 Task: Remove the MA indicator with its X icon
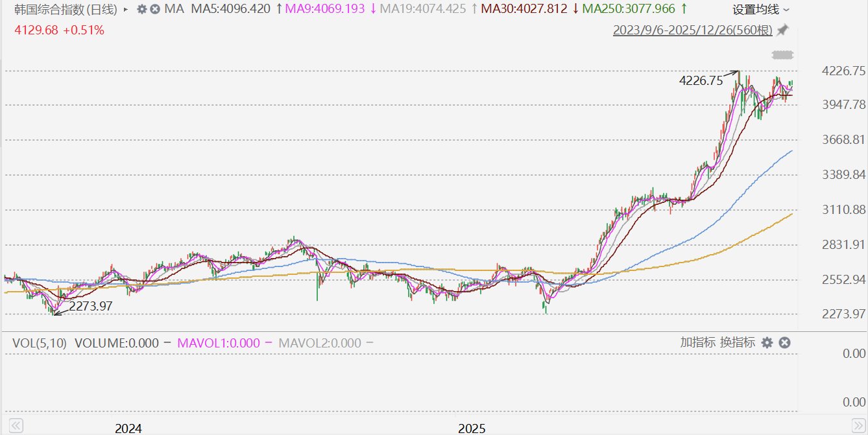click(154, 10)
